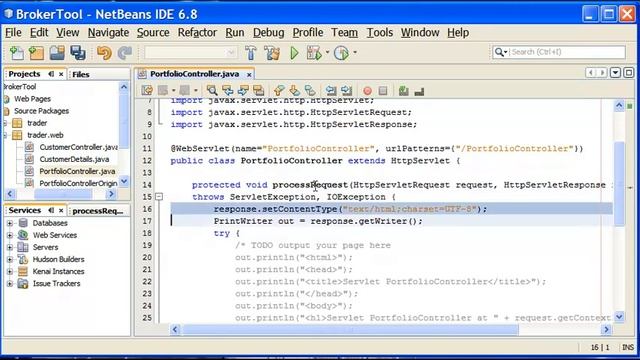Select CustomerController.java in project tree
640x360 pixels.
click(x=78, y=147)
